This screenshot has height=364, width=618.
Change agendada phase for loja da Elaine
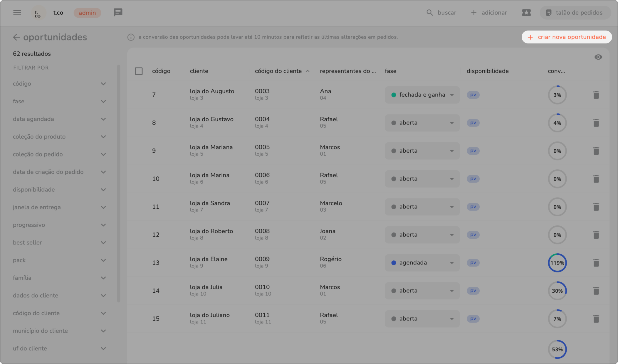pos(422,263)
